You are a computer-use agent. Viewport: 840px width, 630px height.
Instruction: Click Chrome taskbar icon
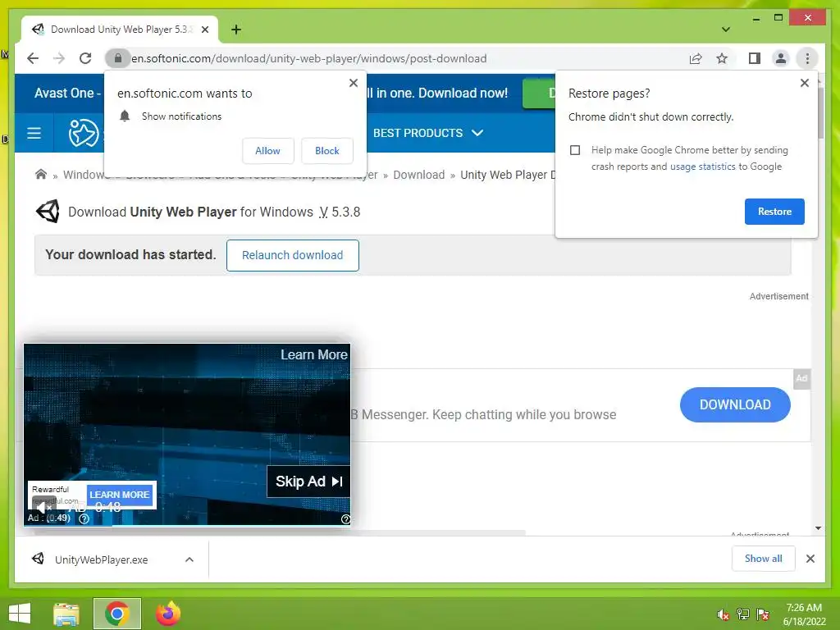coord(116,614)
